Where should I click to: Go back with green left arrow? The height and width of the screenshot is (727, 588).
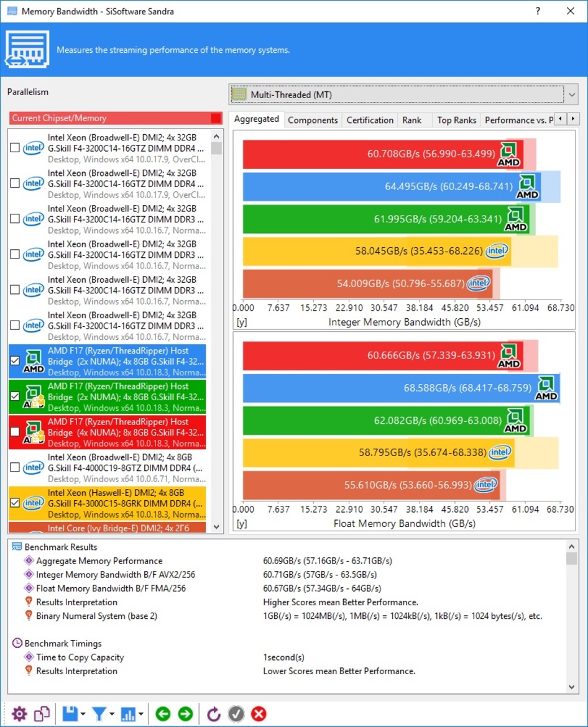pos(163,713)
